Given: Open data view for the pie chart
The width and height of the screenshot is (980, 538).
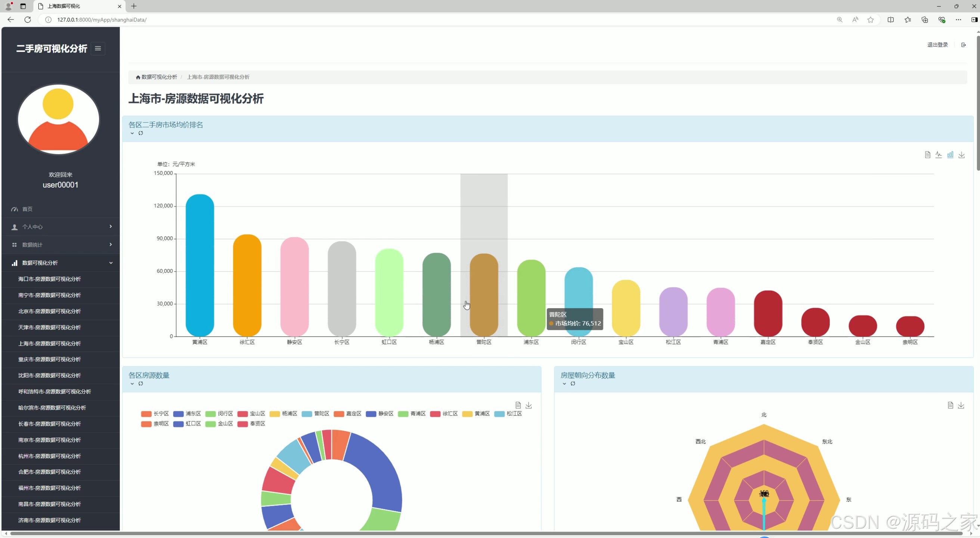Looking at the screenshot, I should pos(518,405).
